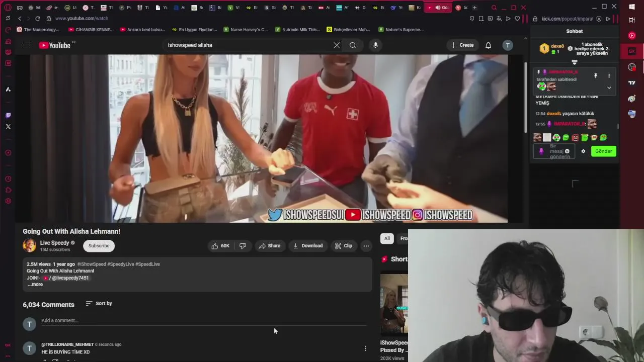Subscribe to Live Speedy channel
644x362 pixels.
[x=99, y=246]
